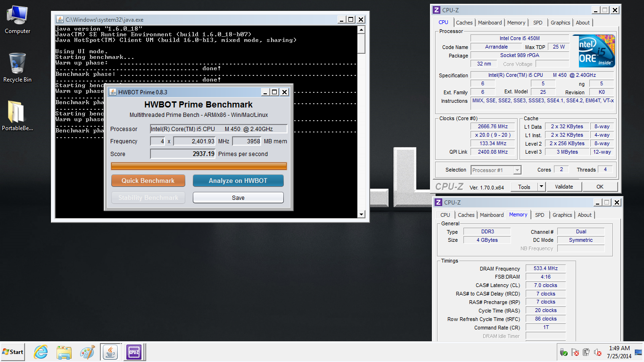
Task: Click the CPU-Z logo in Memory window title
Action: point(438,202)
